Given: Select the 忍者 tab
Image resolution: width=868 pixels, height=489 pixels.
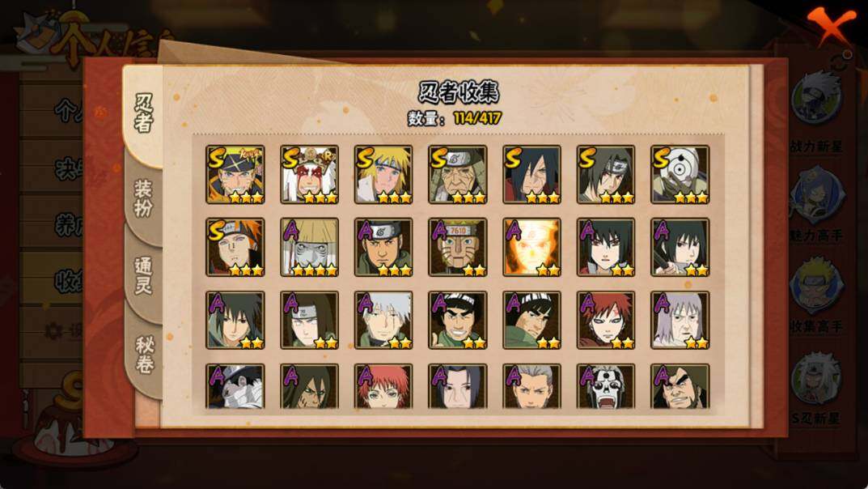Looking at the screenshot, I should point(143,113).
